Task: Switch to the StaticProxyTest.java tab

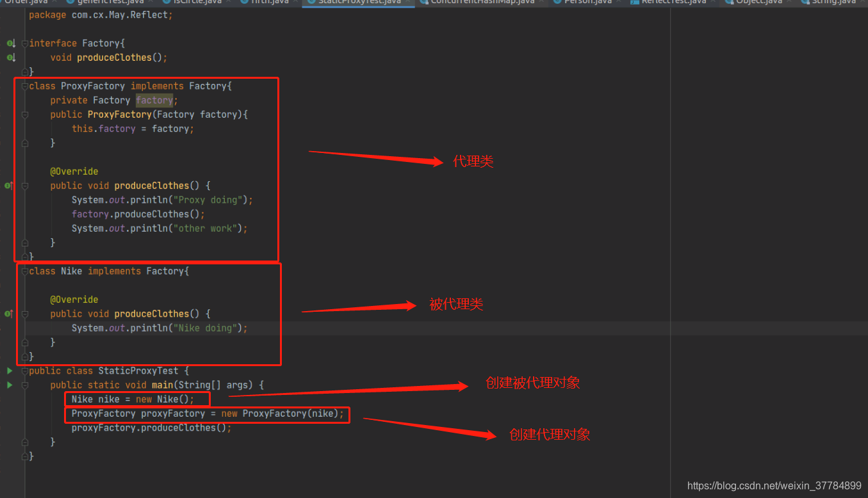Action: click(359, 3)
